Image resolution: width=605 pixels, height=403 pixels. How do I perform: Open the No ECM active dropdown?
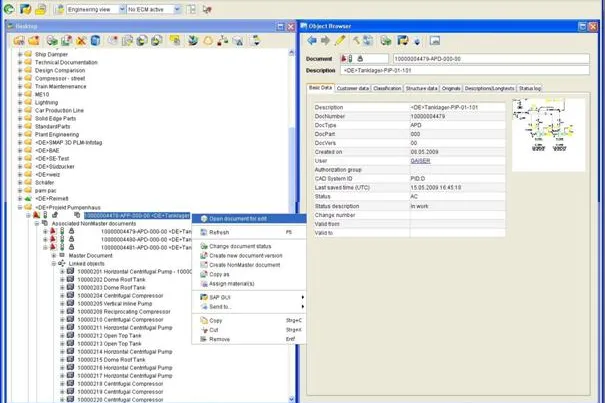tap(177, 9)
